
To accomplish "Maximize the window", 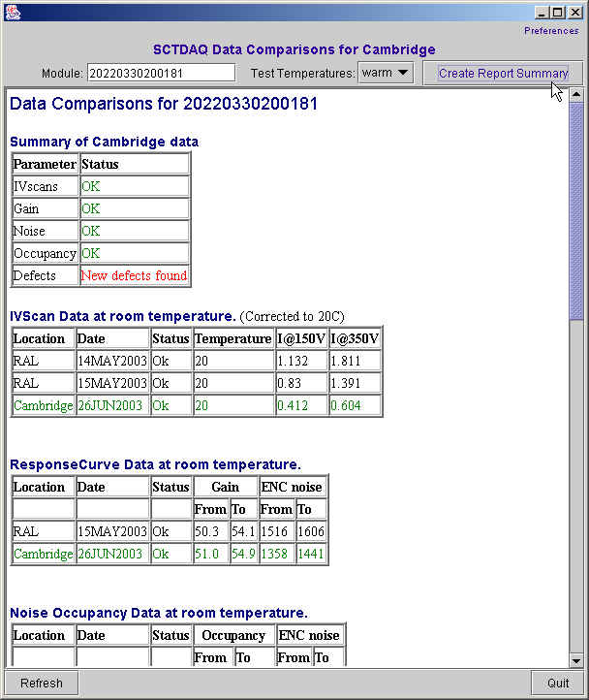I will [x=558, y=13].
